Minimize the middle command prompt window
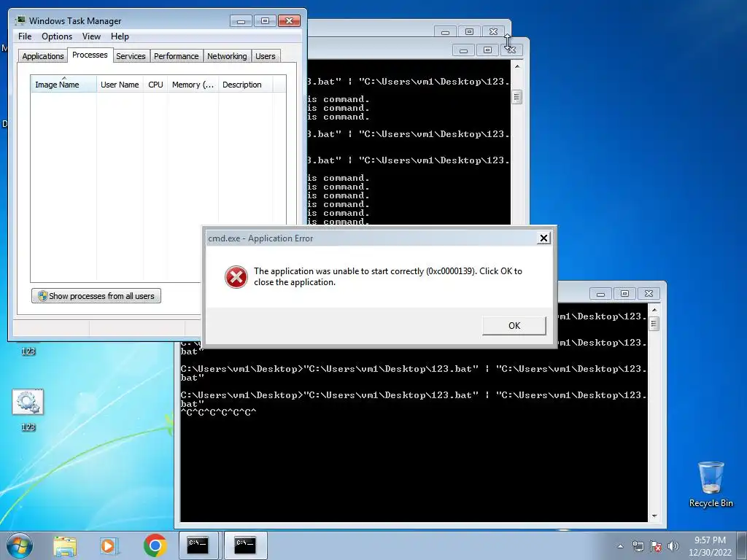Viewport: 747px width, 560px height. coord(463,50)
